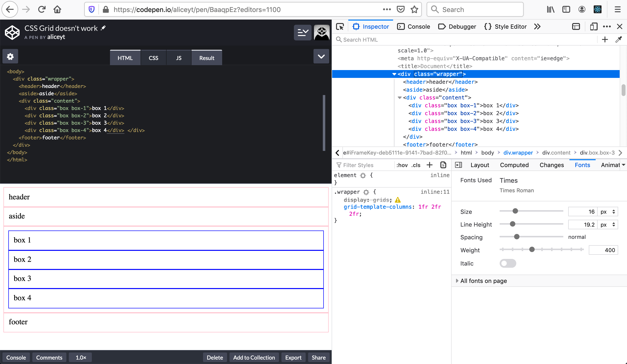Select the CSS editor tab

[153, 58]
